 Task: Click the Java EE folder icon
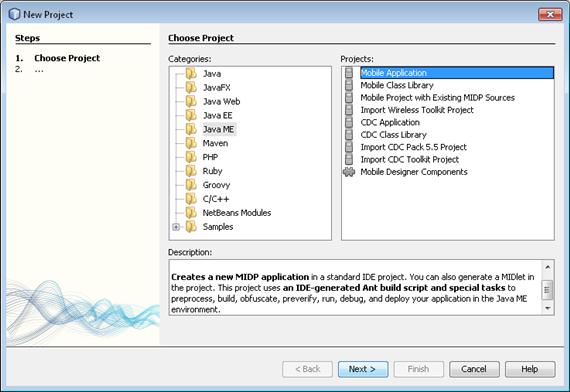coord(191,115)
